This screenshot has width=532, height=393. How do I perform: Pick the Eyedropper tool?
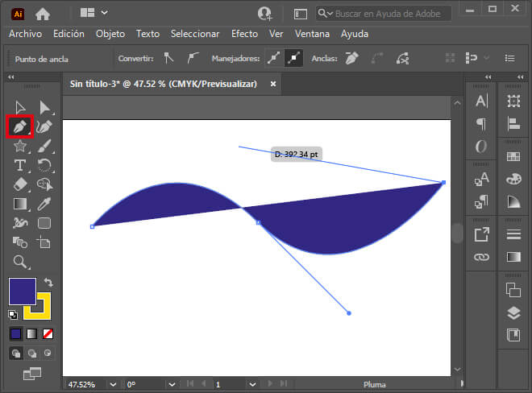point(45,204)
